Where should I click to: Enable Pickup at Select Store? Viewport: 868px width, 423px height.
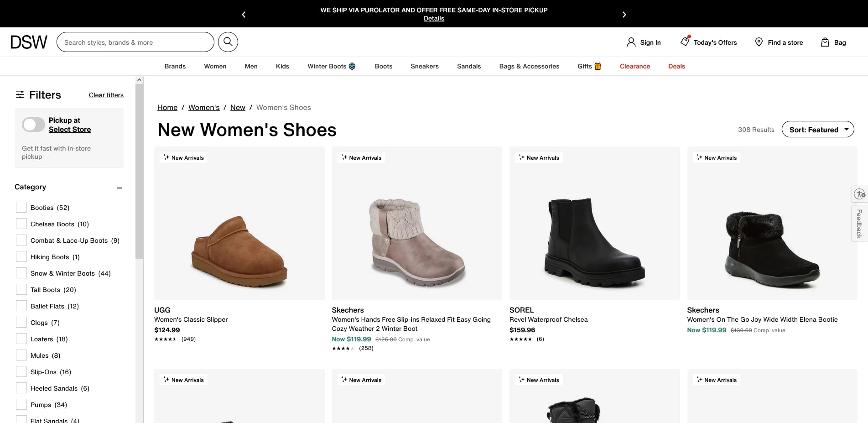coord(33,124)
